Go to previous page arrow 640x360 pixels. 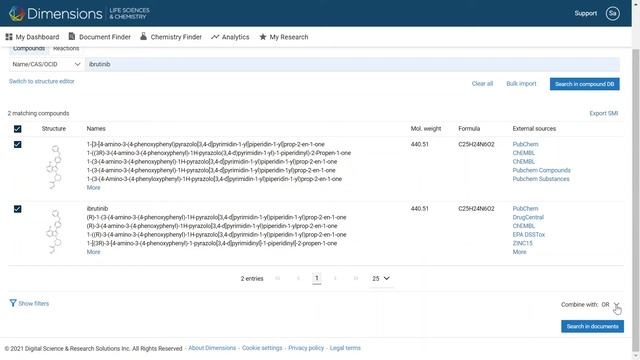[x=298, y=278]
